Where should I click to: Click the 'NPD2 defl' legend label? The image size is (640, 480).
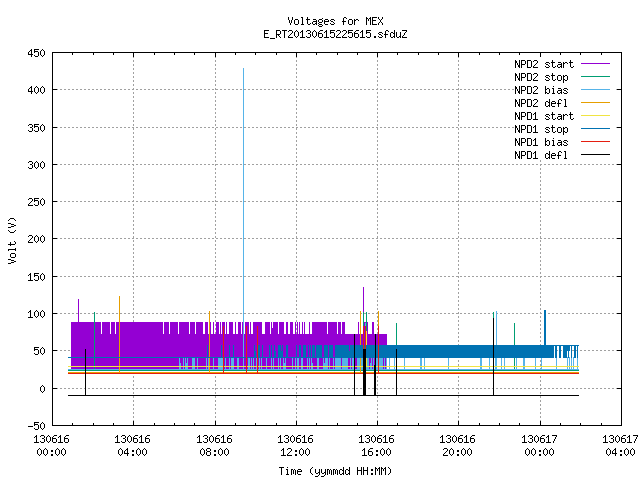pos(541,103)
